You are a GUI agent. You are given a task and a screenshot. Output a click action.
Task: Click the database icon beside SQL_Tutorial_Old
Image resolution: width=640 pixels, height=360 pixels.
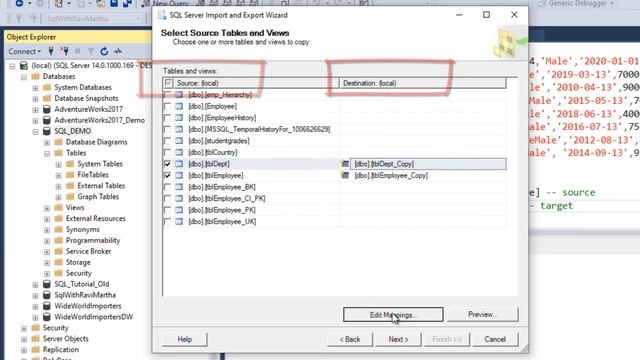click(x=47, y=284)
